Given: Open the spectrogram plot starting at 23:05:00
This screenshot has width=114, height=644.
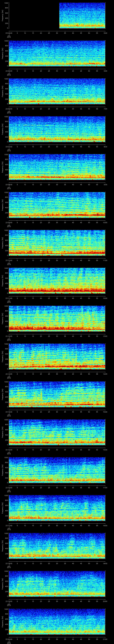Looking at the screenshot, I should (x=57, y=53).
